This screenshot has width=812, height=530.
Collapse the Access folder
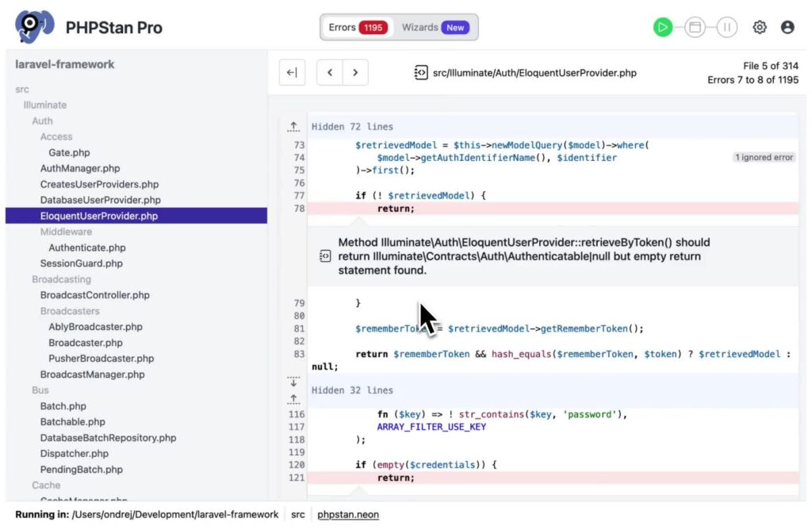click(56, 136)
